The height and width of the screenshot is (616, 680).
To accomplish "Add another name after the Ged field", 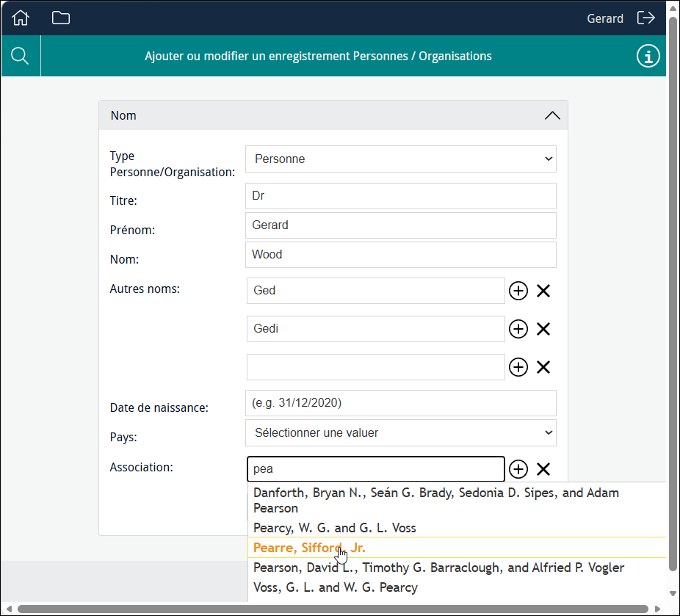I will tap(518, 291).
